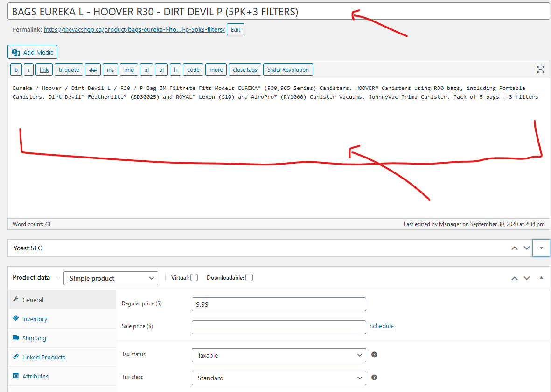This screenshot has width=551, height=392.
Task: Click the ul quicktag button
Action: pos(146,69)
